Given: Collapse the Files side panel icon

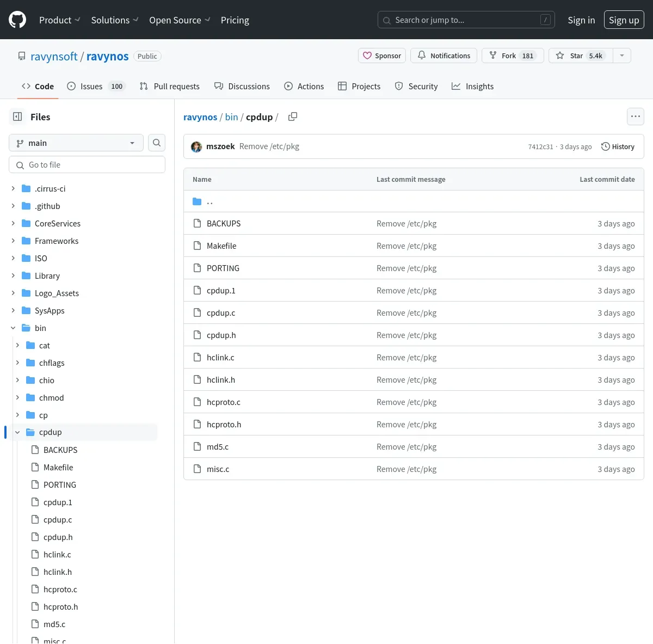Looking at the screenshot, I should tap(17, 116).
